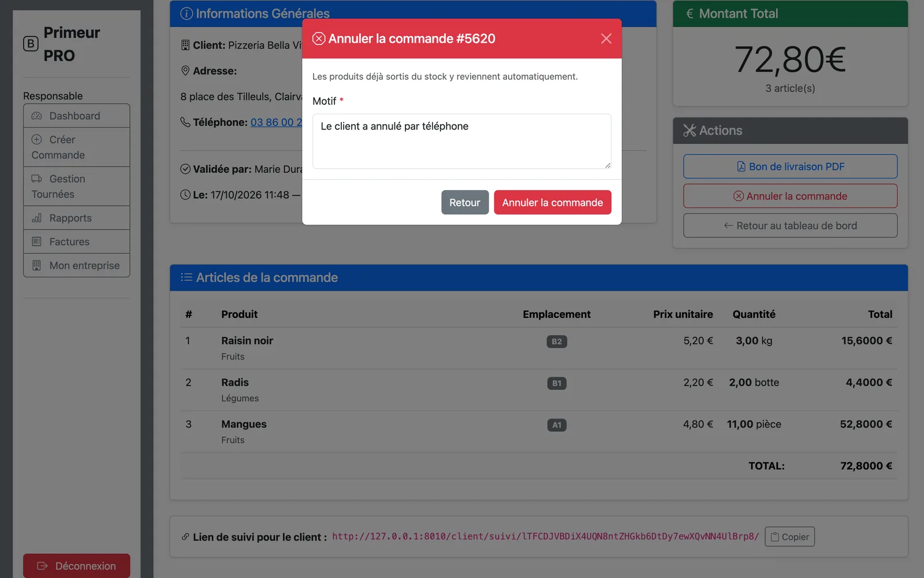Click the Déconnexion logout button
Image resolution: width=924 pixels, height=578 pixels.
point(76,566)
